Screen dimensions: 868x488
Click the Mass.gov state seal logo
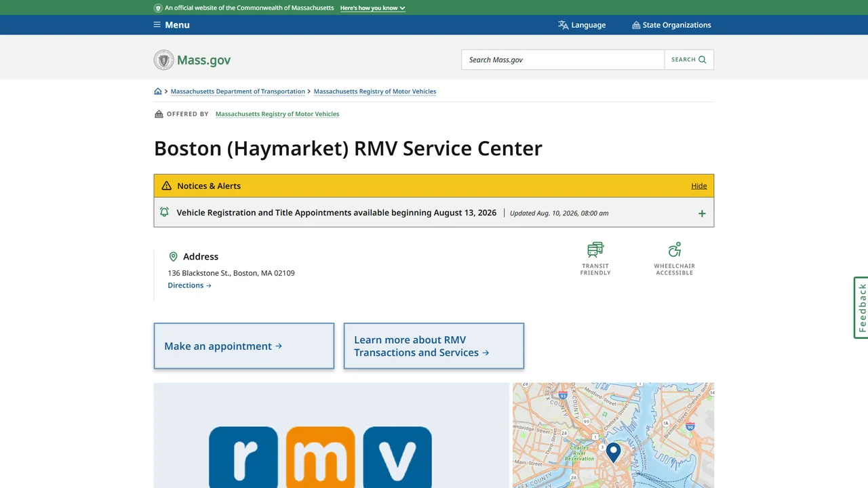point(163,60)
